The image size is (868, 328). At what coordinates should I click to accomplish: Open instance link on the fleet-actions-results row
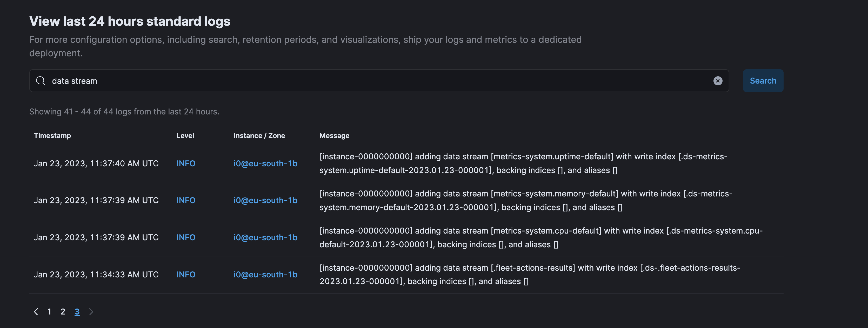click(x=265, y=274)
